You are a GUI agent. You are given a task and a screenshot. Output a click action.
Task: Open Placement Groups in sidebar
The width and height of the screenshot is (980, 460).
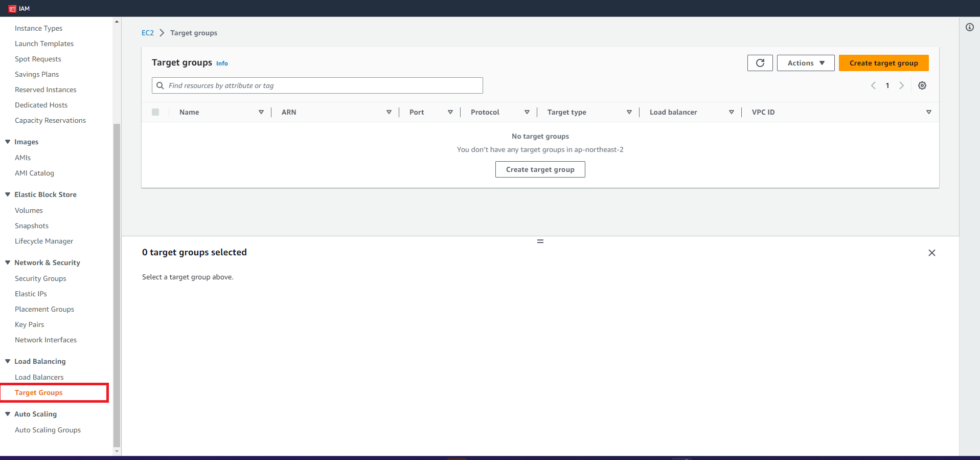click(44, 309)
